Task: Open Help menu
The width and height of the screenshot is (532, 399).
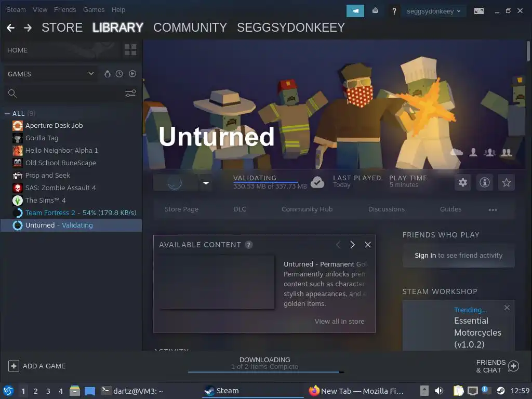Action: [118, 10]
